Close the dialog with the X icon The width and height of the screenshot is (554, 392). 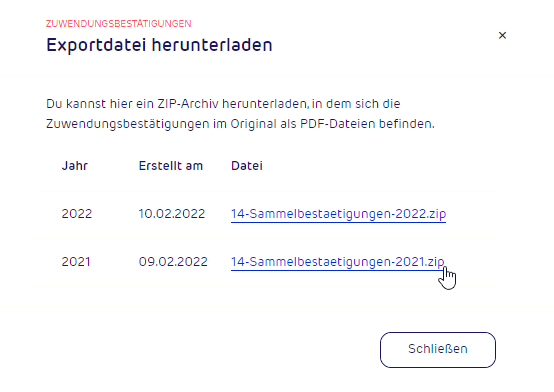pyautogui.click(x=502, y=35)
